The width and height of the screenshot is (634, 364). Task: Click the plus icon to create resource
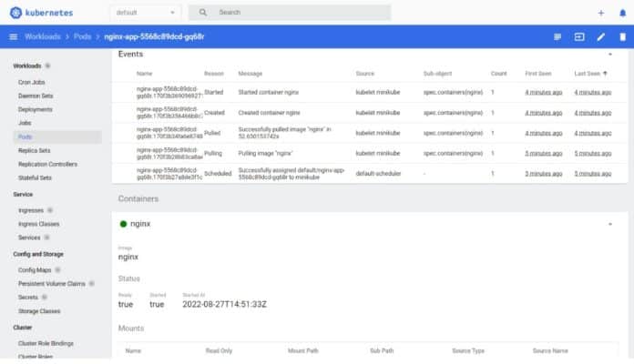pos(600,13)
